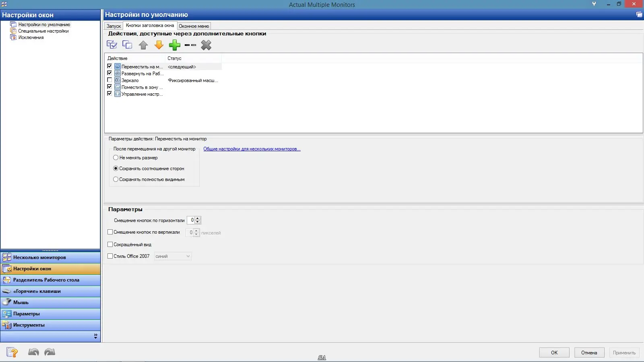Open the Настройки окон section
Viewport: 644px width, 362px height.
50,269
